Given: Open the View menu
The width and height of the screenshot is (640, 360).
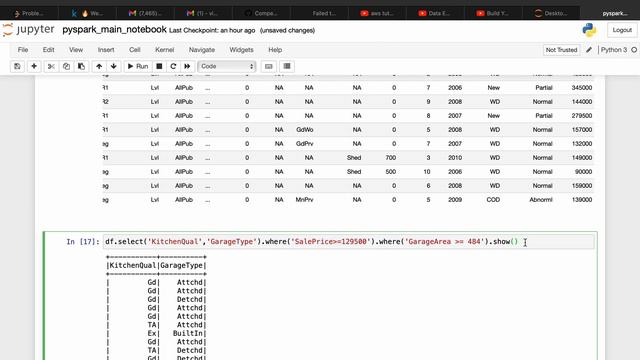Looking at the screenshot, I should 76,50.
